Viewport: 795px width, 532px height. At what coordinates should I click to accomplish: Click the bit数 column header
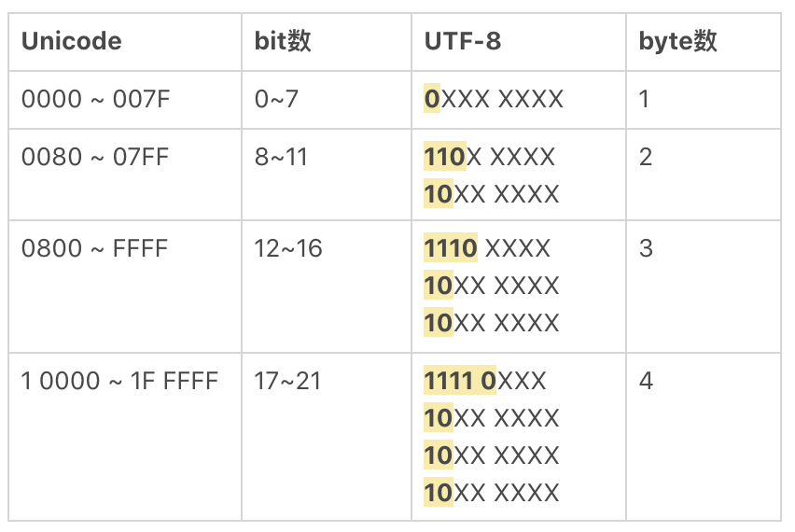click(x=283, y=42)
